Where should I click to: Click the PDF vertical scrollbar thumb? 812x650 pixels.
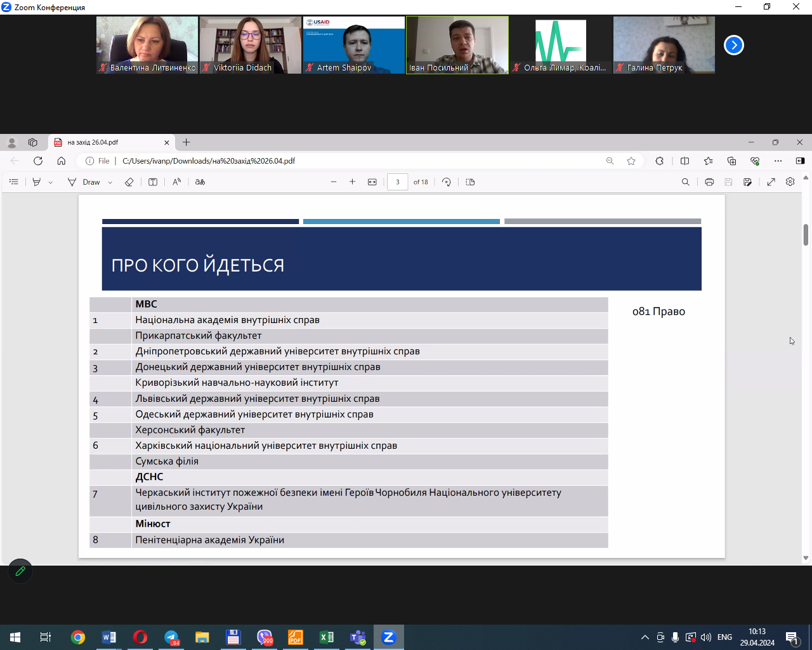pos(806,235)
